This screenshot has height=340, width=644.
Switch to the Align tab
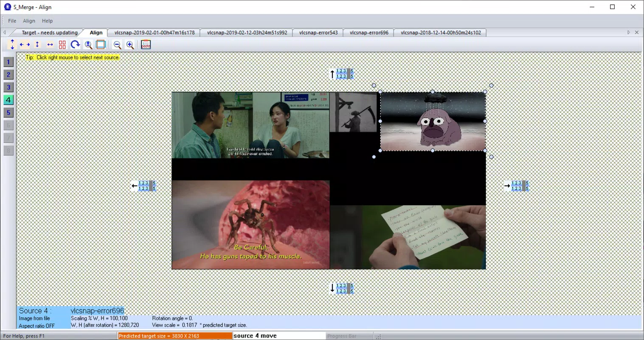tap(96, 32)
